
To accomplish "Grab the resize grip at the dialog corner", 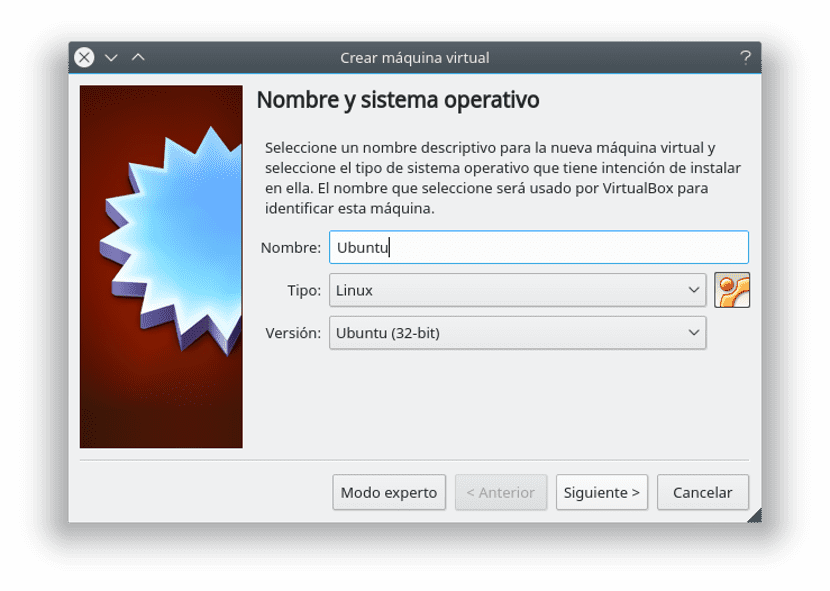I will (x=754, y=515).
